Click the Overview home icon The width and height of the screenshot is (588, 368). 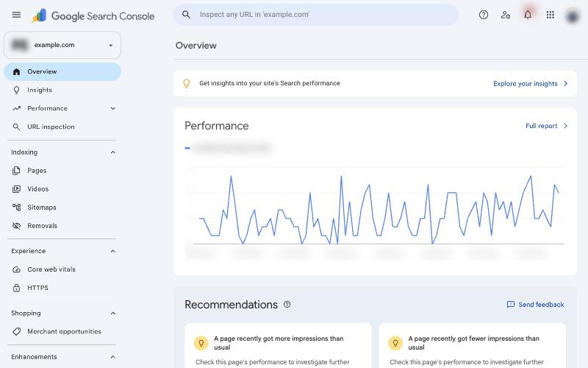[x=16, y=71]
